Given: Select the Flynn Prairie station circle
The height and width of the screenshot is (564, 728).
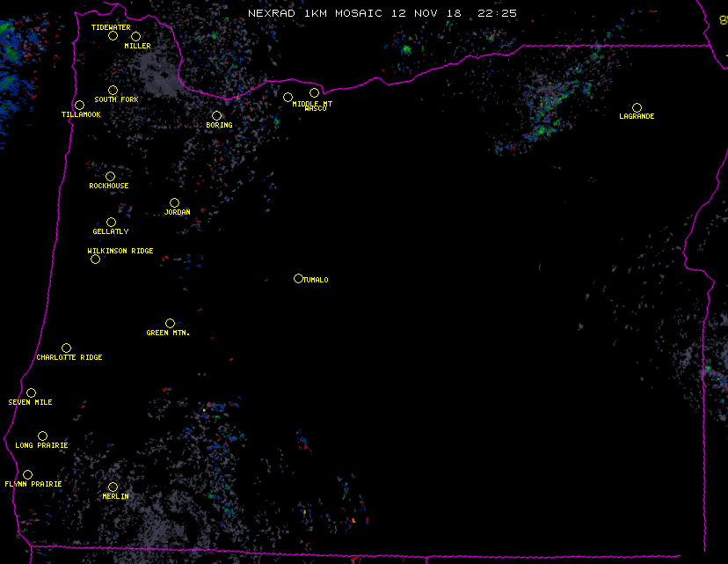Looking at the screenshot, I should pyautogui.click(x=27, y=475).
